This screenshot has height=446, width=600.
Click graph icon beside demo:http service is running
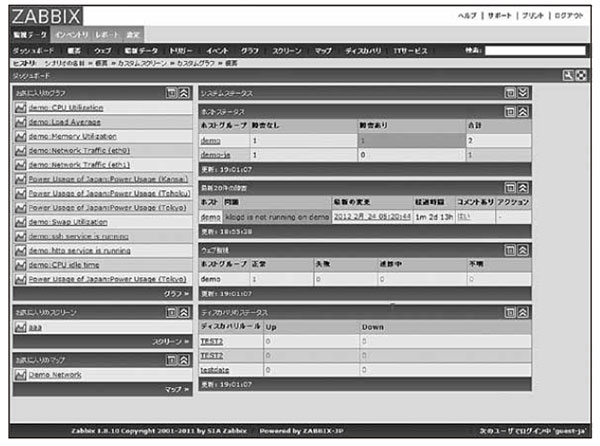(x=20, y=251)
